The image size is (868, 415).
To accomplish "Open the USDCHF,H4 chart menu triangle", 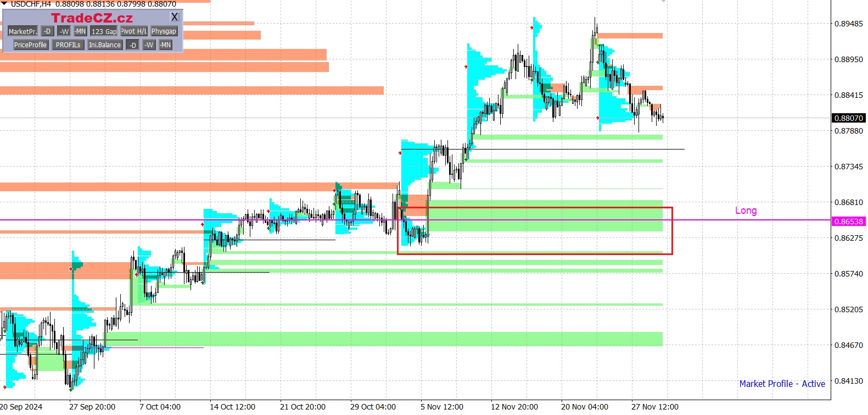I will [4, 3].
